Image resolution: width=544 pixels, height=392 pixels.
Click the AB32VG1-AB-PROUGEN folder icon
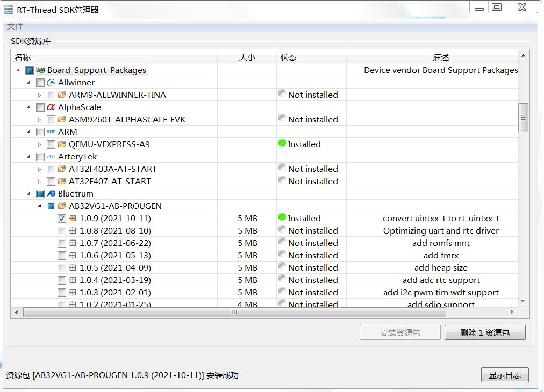[62, 206]
